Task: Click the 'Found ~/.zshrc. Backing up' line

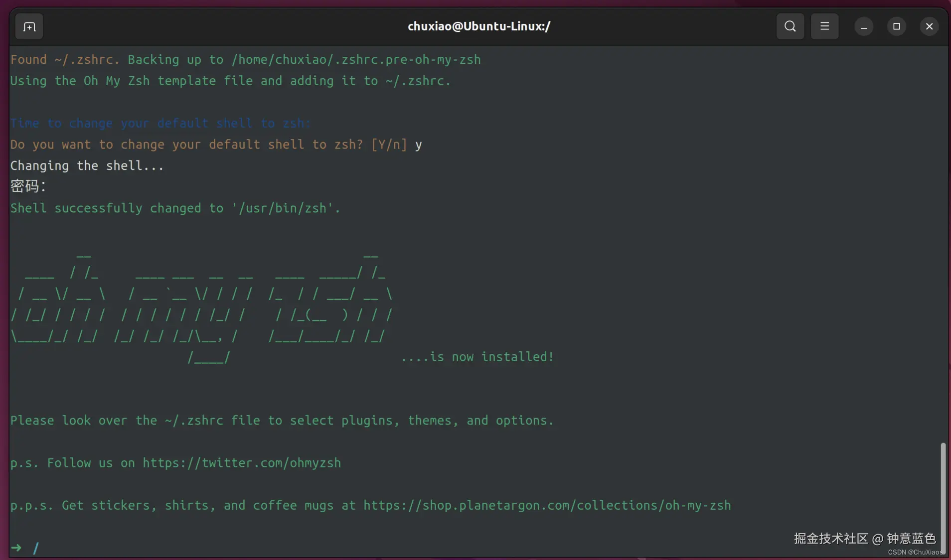Action: [246, 60]
